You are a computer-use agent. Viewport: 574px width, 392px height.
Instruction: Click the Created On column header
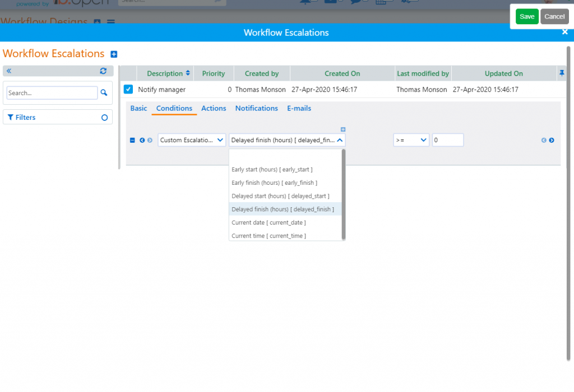click(342, 73)
